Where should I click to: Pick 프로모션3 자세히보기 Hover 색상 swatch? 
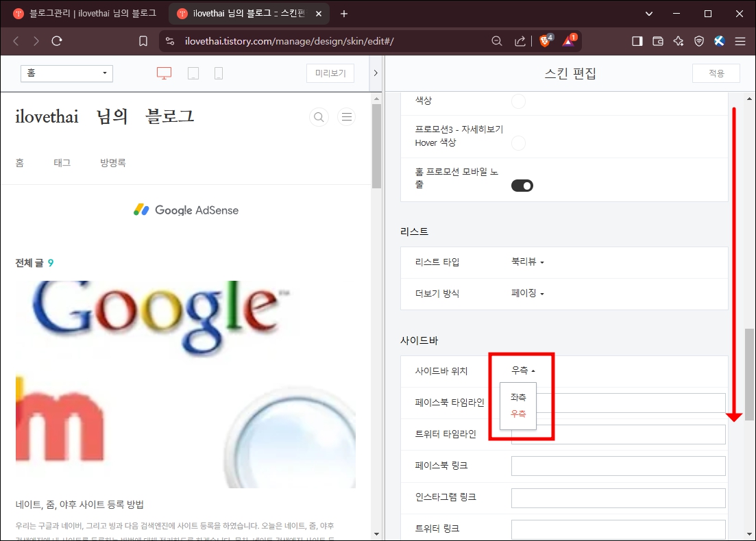pyautogui.click(x=518, y=143)
